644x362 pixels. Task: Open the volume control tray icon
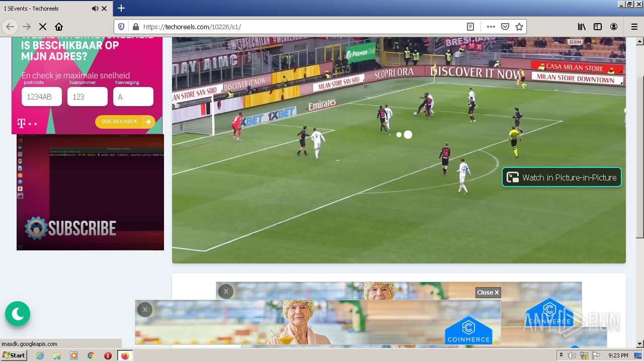572,355
